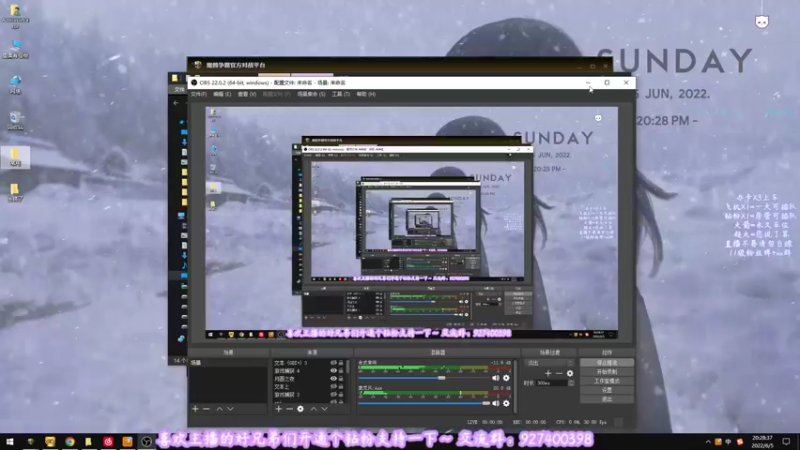Move scene down with the down arrow
The height and width of the screenshot is (450, 800).
pos(231,409)
